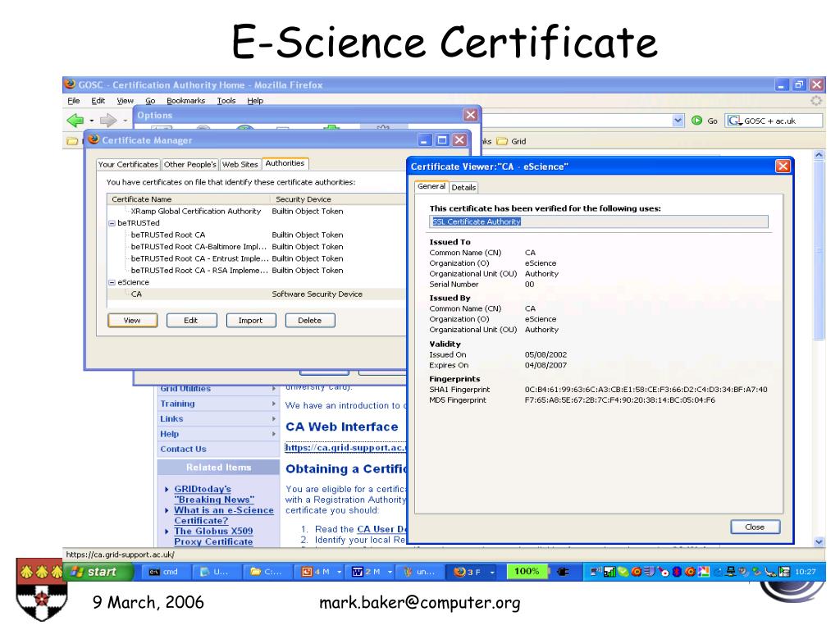This screenshot has height=630, width=840.
Task: Click the Certificate Name column header
Action: tap(188, 199)
